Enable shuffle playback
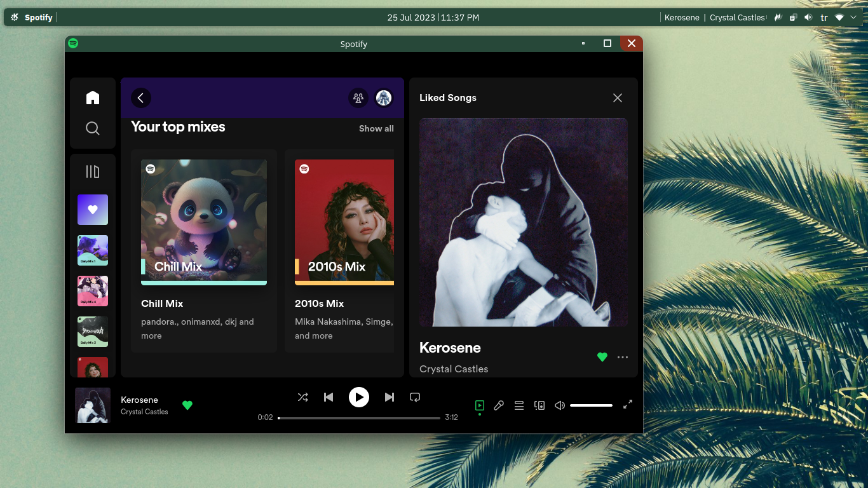868x488 pixels. coord(303,397)
